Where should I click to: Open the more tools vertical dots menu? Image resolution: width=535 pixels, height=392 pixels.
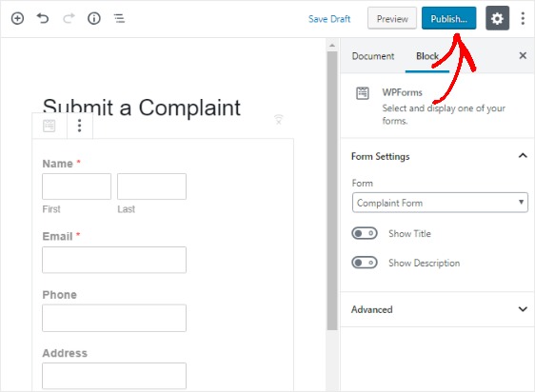coord(523,18)
